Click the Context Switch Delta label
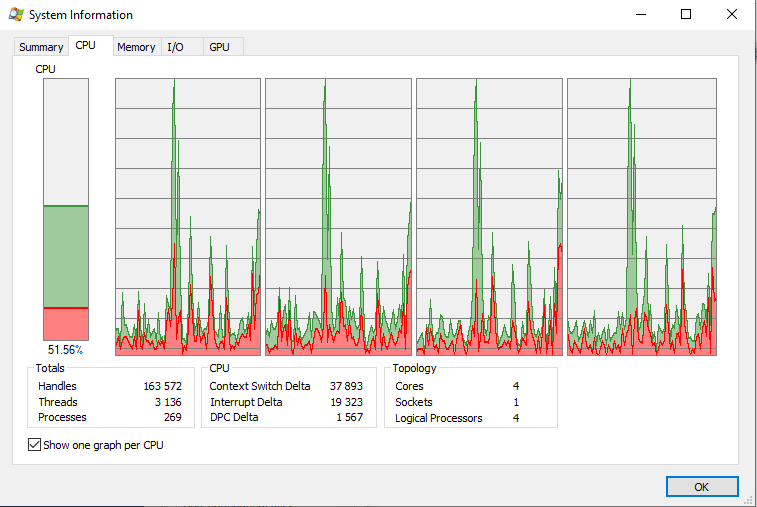The width and height of the screenshot is (757, 507). point(260,386)
